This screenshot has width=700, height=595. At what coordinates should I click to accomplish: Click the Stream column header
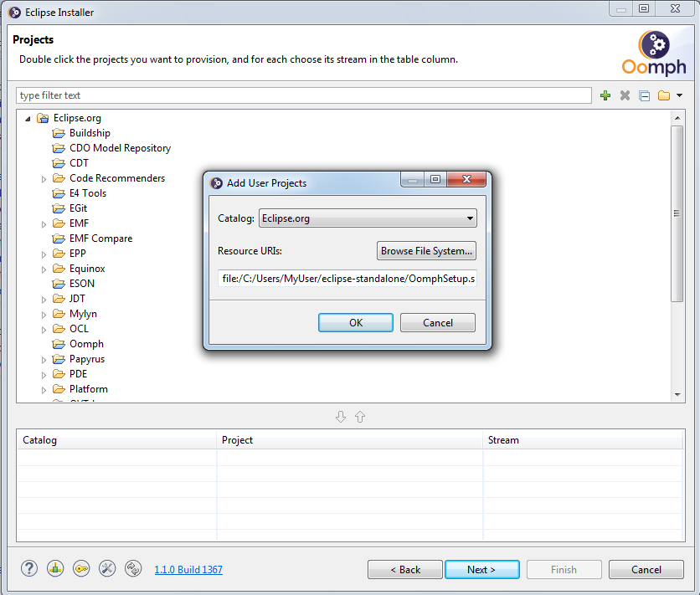click(x=583, y=440)
